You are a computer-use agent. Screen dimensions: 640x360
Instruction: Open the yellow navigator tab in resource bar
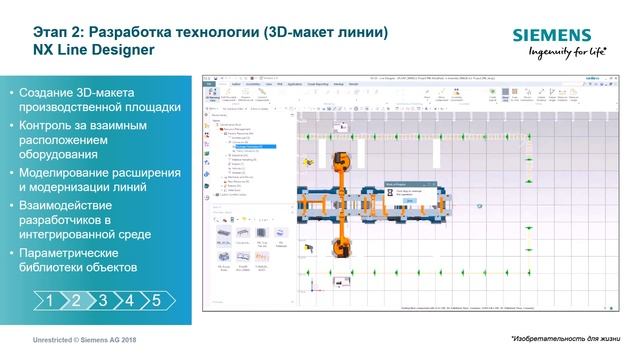(x=207, y=126)
